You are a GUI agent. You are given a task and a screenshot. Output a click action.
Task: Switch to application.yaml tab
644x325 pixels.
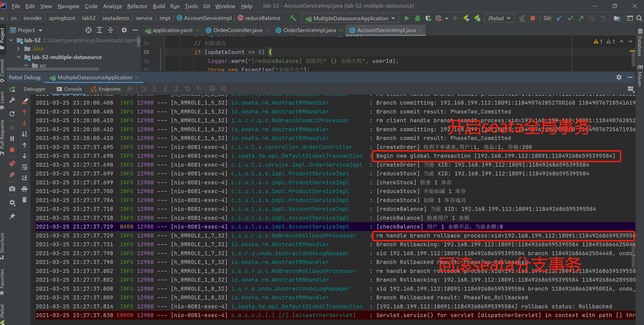172,30
